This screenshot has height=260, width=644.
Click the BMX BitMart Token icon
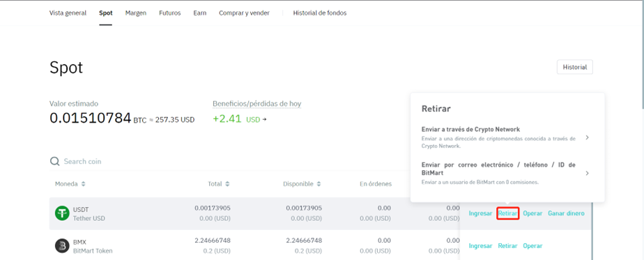(x=62, y=245)
